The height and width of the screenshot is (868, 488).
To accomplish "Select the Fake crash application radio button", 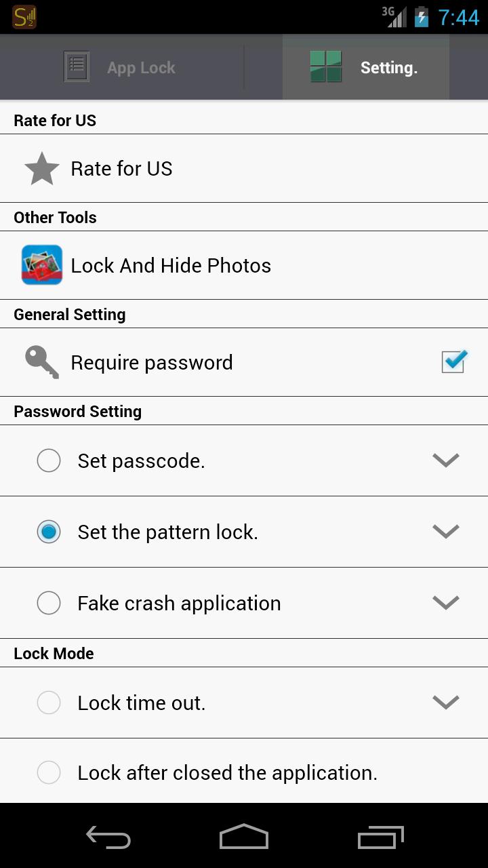I will click(x=49, y=603).
